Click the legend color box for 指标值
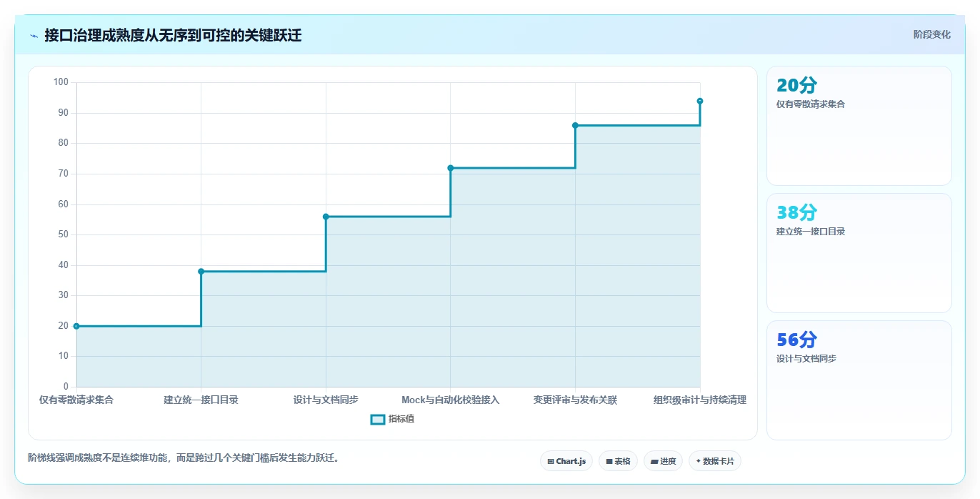980x499 pixels. (x=378, y=419)
